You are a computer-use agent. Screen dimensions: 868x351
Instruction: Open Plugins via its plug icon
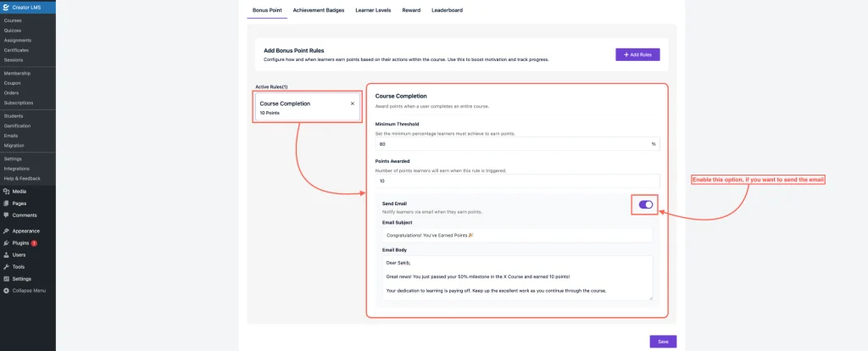(x=7, y=242)
